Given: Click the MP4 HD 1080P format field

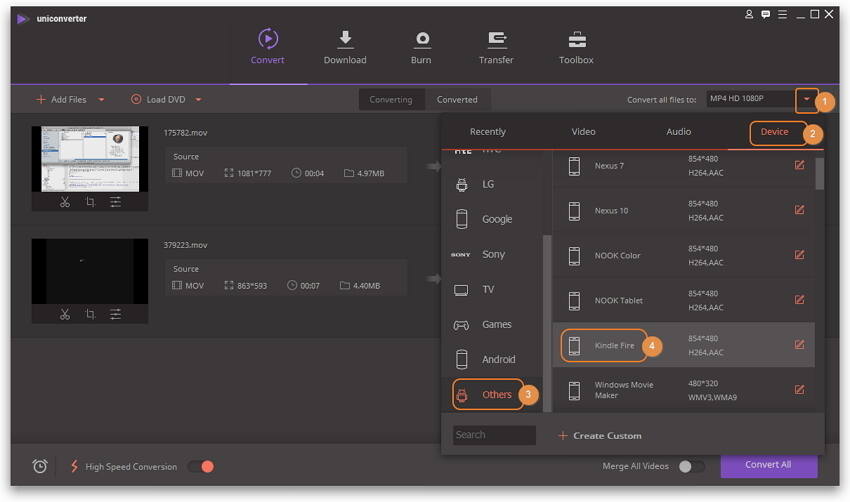Looking at the screenshot, I should pos(751,99).
